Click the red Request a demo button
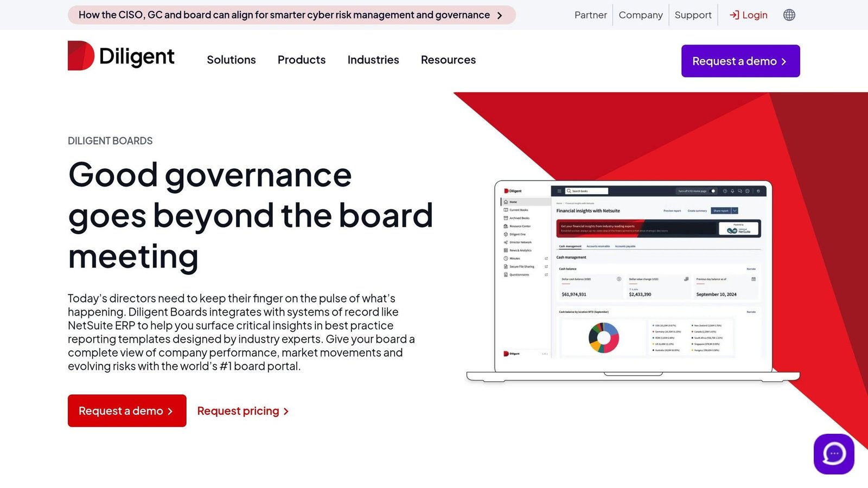 tap(127, 410)
